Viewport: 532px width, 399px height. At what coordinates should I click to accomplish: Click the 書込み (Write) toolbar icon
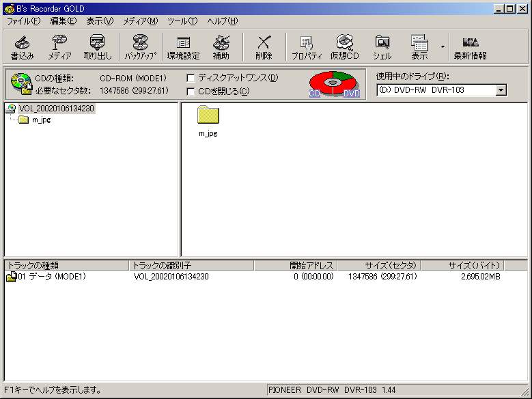click(23, 47)
